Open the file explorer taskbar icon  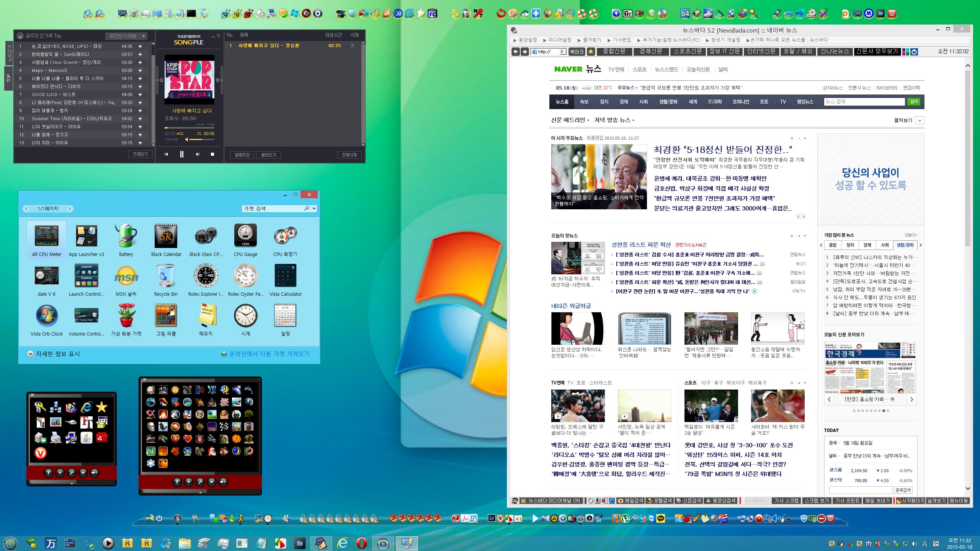tap(185, 543)
